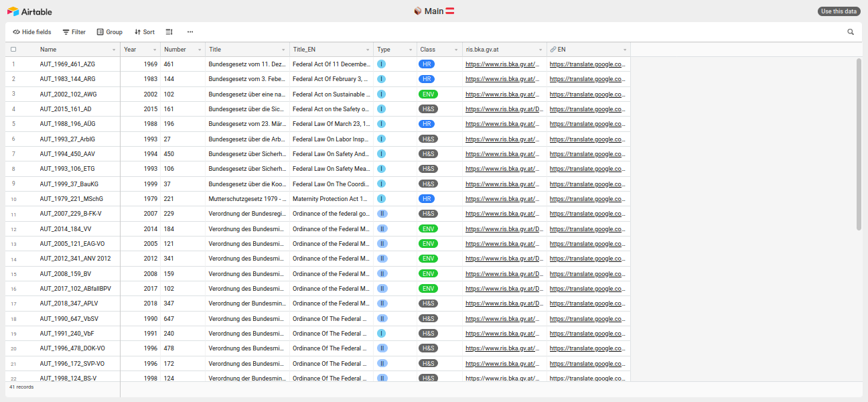This screenshot has height=402, width=868.
Task: Expand the Title column dropdown arrow
Action: pos(284,50)
